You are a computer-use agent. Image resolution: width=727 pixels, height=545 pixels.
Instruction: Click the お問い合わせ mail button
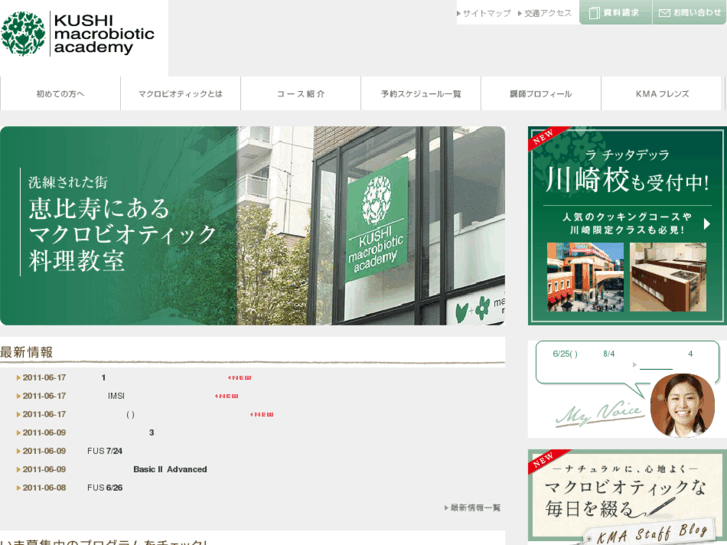(689, 13)
